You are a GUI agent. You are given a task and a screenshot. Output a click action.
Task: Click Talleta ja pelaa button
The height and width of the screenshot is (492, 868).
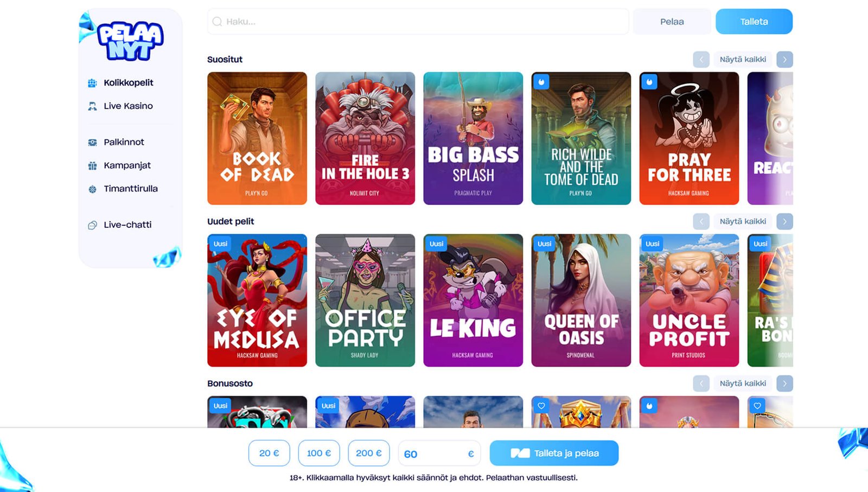[554, 453]
